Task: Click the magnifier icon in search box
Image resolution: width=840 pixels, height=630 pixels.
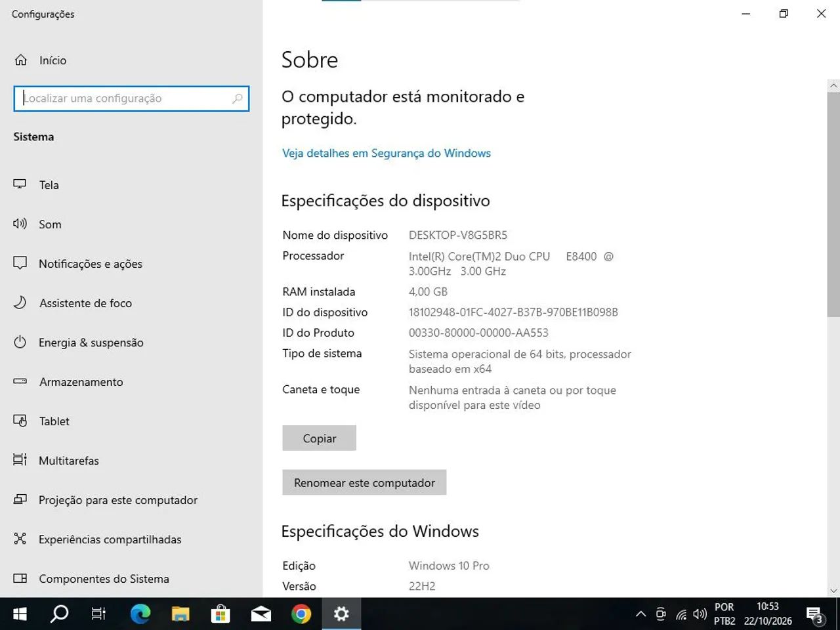Action: point(238,98)
